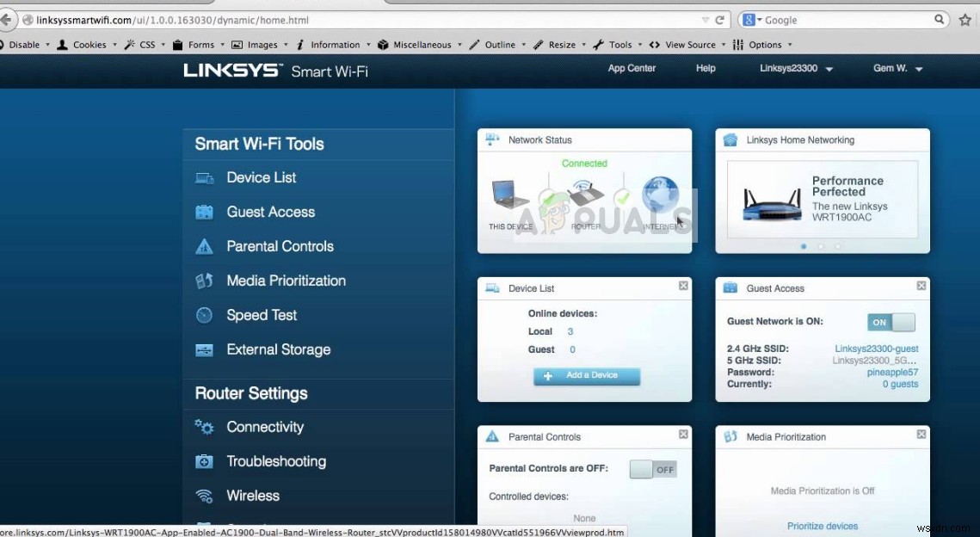Close the Parental Controls widget
The height and width of the screenshot is (537, 980).
(683, 434)
